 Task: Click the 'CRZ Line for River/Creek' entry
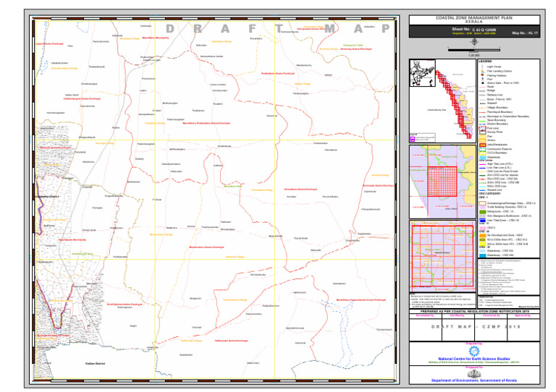click(502, 171)
